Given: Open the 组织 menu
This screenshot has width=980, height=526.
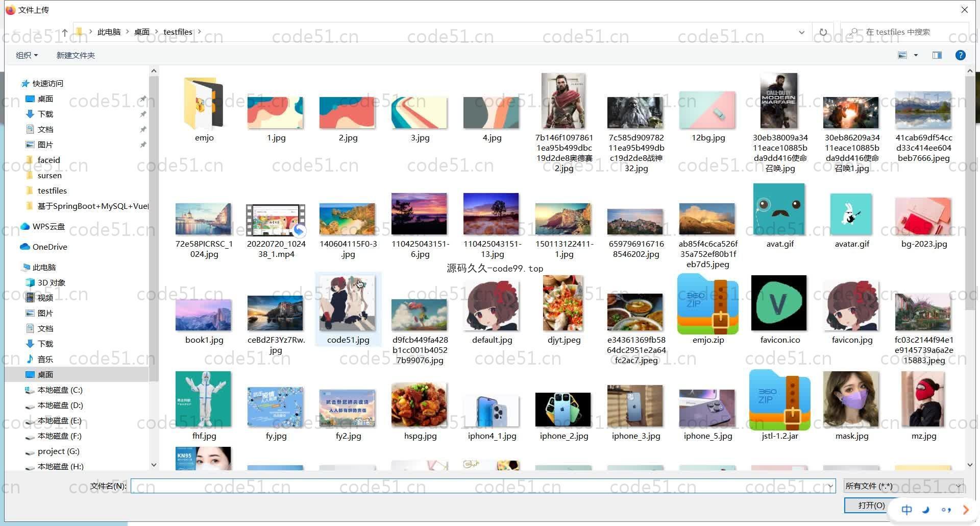Looking at the screenshot, I should click(27, 55).
